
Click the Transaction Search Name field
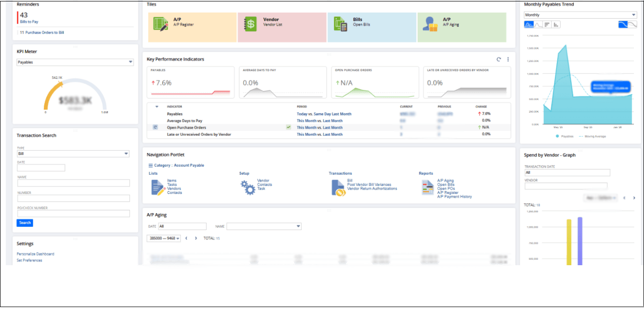[73, 183]
